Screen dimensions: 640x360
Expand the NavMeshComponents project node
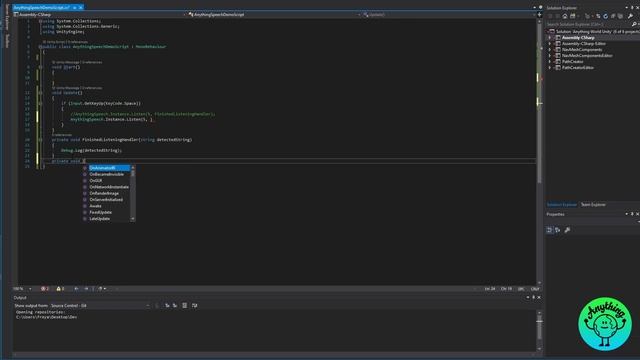tap(550, 50)
